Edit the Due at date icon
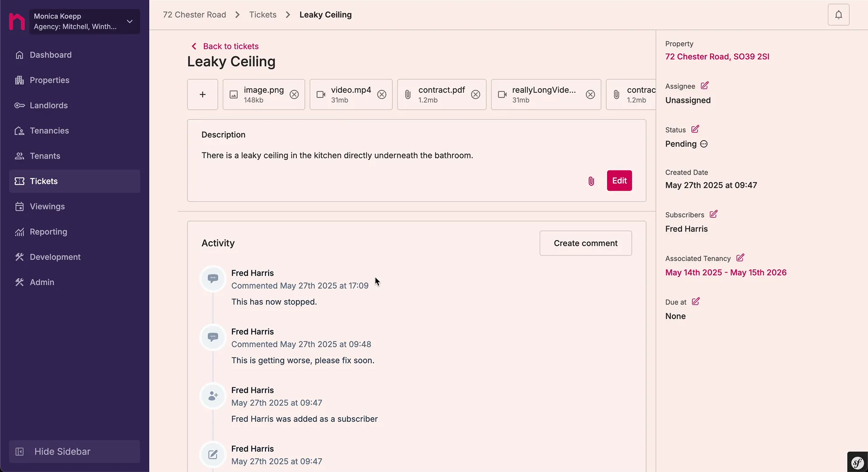The image size is (868, 472). (x=695, y=302)
